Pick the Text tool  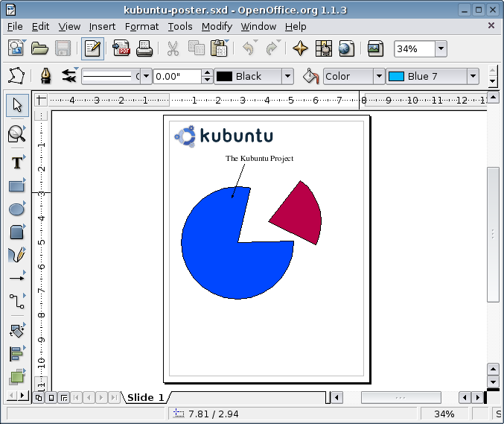(x=17, y=162)
